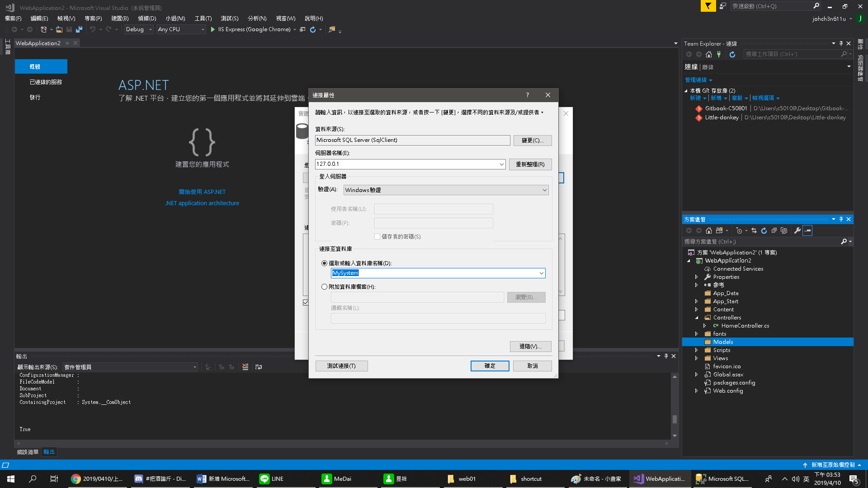Screen dimensions: 868x488
Task: Open the Debug configuration dropdown
Action: click(139, 29)
